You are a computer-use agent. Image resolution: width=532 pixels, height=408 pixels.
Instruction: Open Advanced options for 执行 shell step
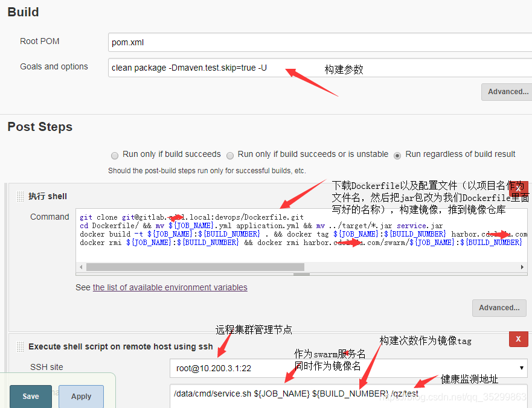(499, 308)
